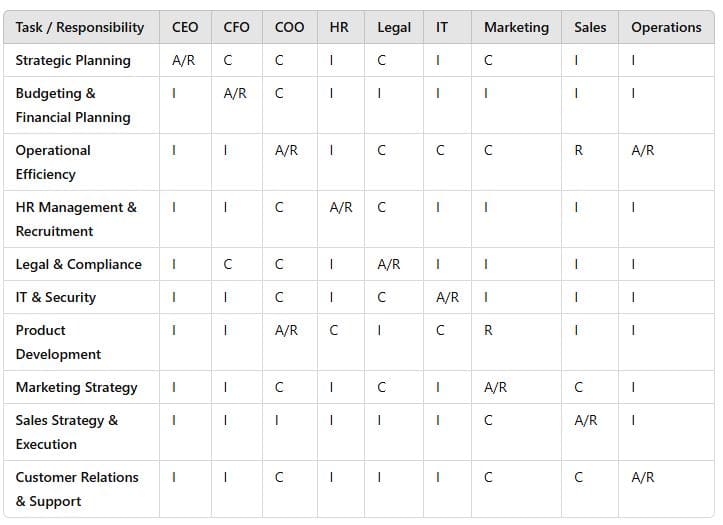Viewport: 723px width, 525px height.
Task: Select the Budgeting & Financial Planning row label
Action: [73, 105]
